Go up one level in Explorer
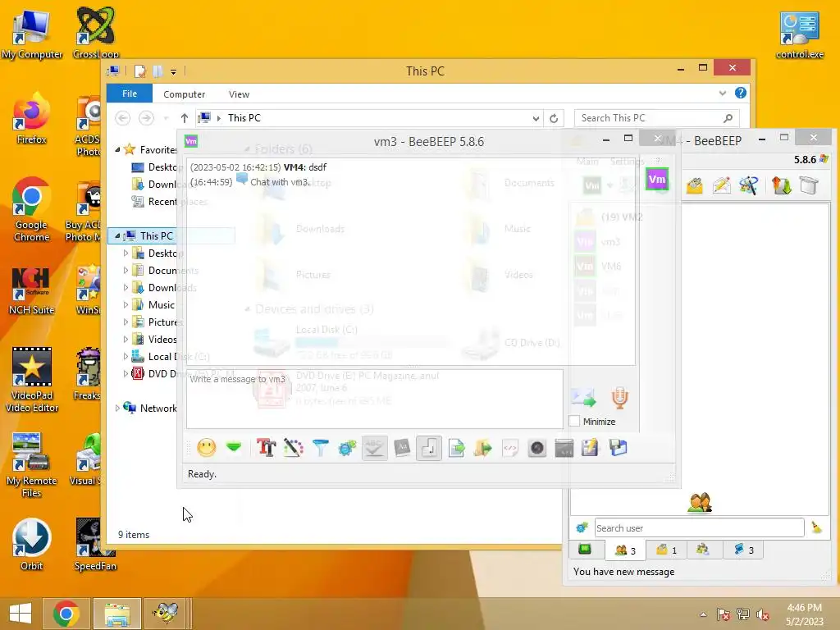This screenshot has height=630, width=840. pos(185,118)
